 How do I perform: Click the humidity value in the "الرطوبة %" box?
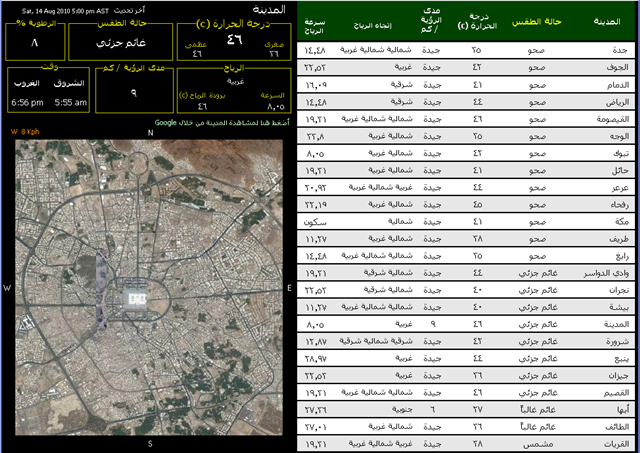[x=34, y=42]
